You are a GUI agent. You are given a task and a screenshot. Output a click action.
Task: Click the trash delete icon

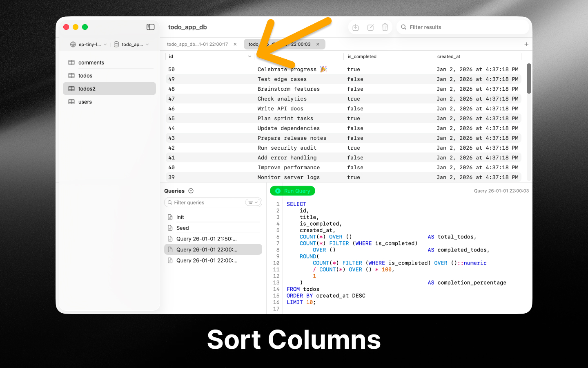point(385,27)
